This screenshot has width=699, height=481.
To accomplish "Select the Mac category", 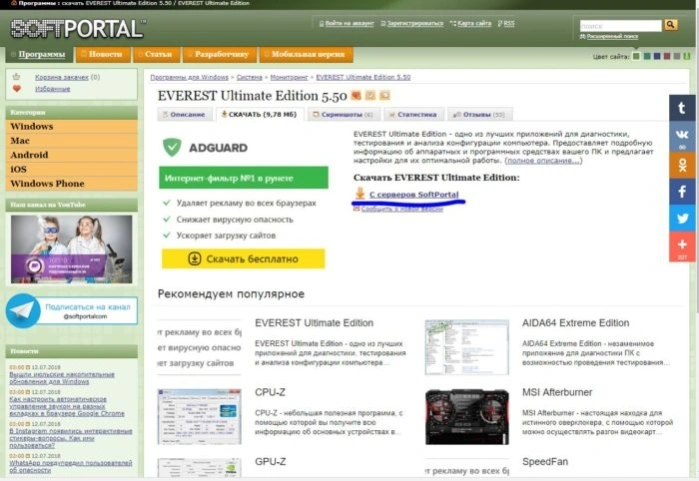I will [x=71, y=141].
